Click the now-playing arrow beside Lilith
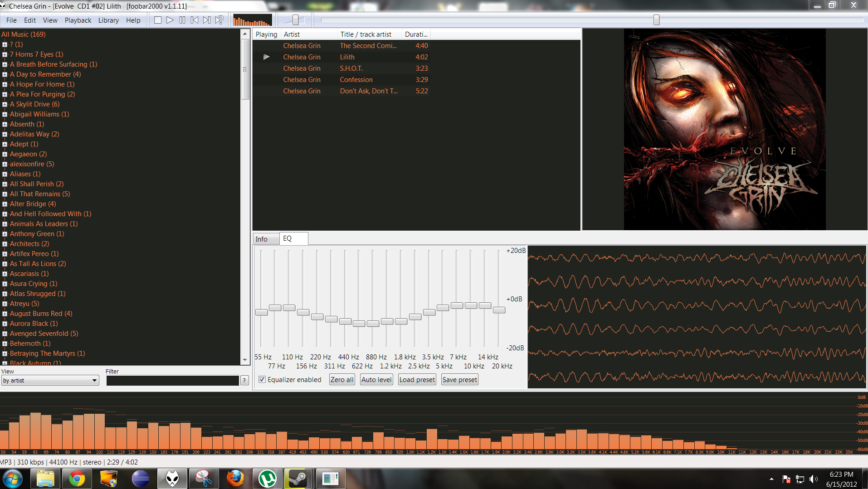Image resolution: width=868 pixels, height=489 pixels. point(266,57)
